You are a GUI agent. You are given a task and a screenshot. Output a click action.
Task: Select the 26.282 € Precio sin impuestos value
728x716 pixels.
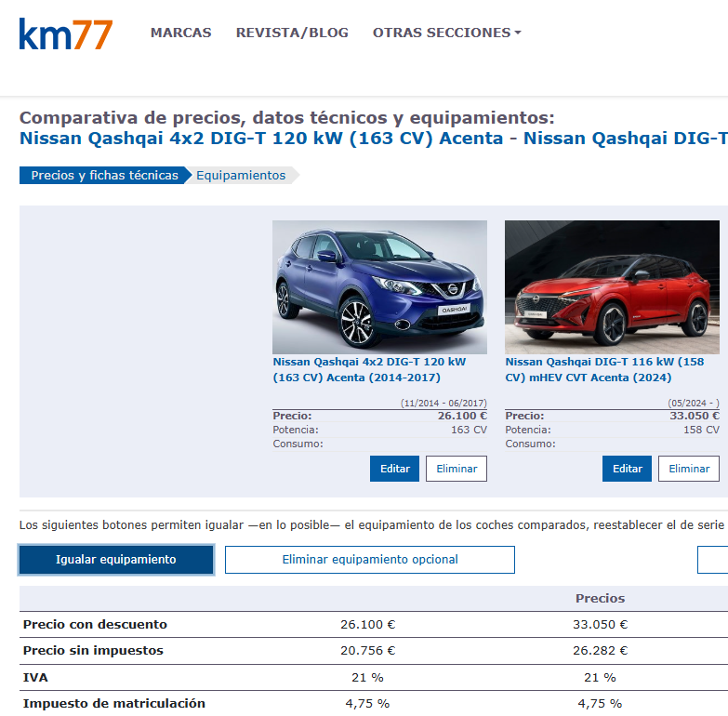coord(600,651)
